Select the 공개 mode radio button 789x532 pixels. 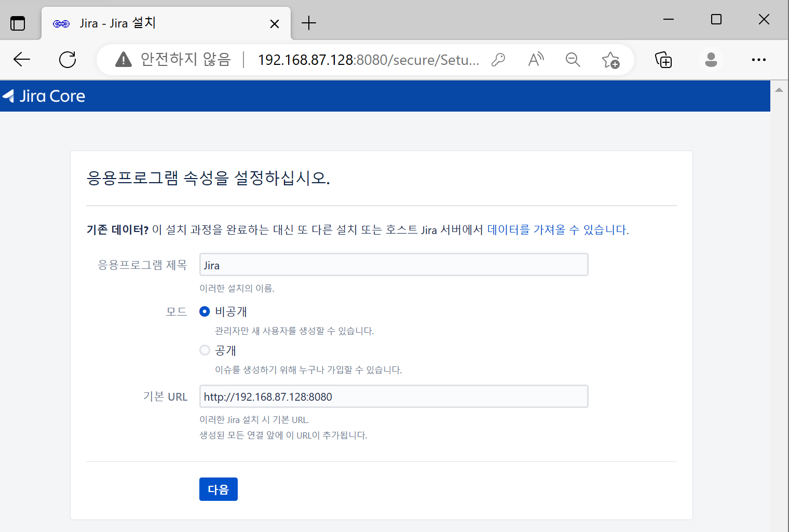[205, 350]
